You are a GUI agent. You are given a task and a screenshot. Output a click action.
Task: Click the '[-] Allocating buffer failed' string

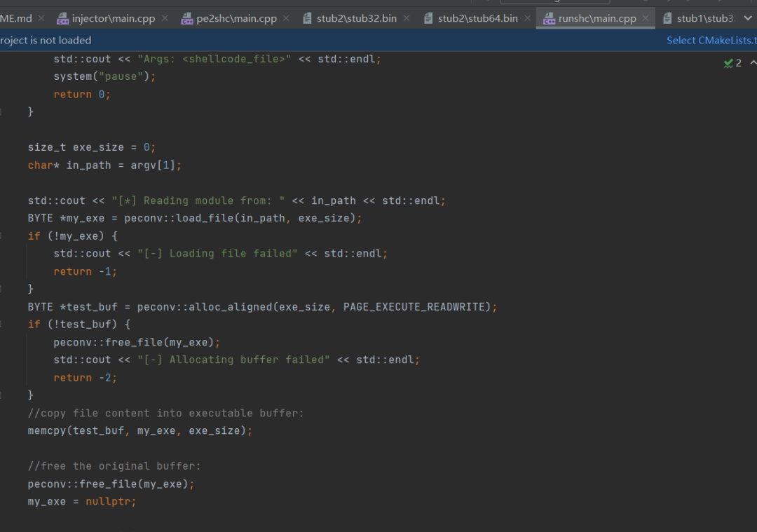233,360
